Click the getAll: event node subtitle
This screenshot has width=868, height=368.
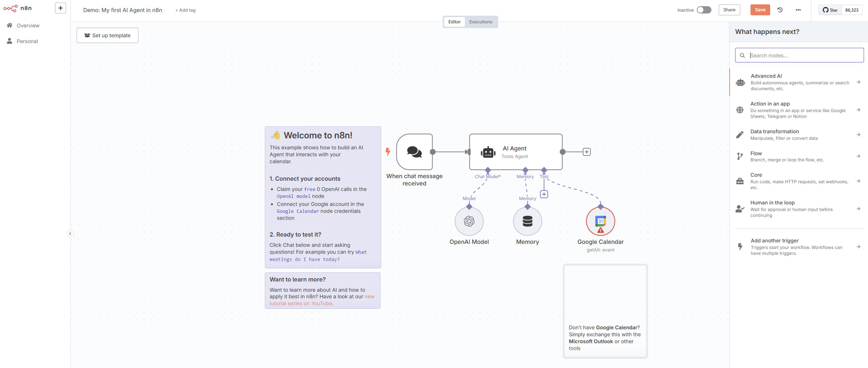tap(600, 250)
